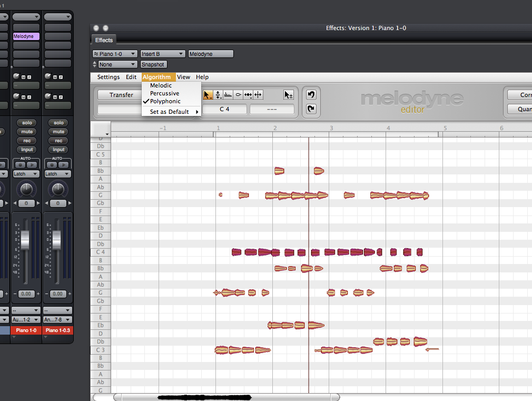The width and height of the screenshot is (532, 401).
Task: Enable rec on the Piano 1-0 track
Action: (x=27, y=141)
